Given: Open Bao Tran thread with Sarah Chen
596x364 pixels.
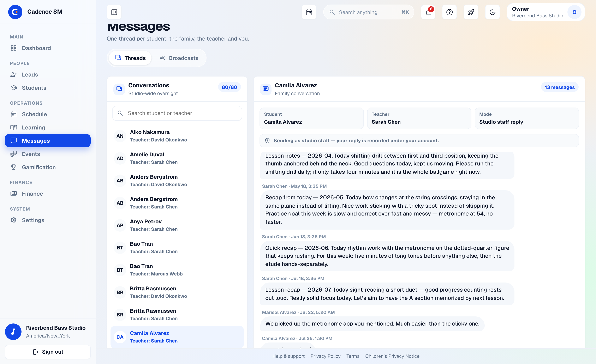Looking at the screenshot, I should (x=177, y=248).
